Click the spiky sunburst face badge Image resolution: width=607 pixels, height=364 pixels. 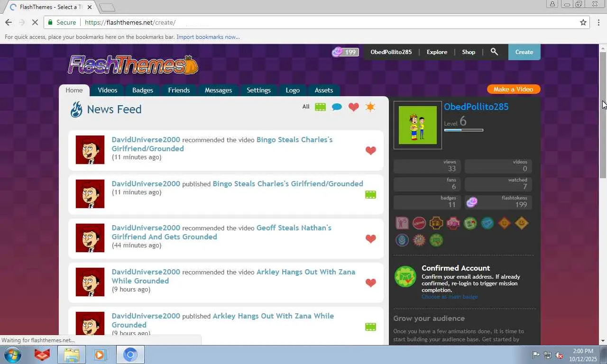coord(419,240)
